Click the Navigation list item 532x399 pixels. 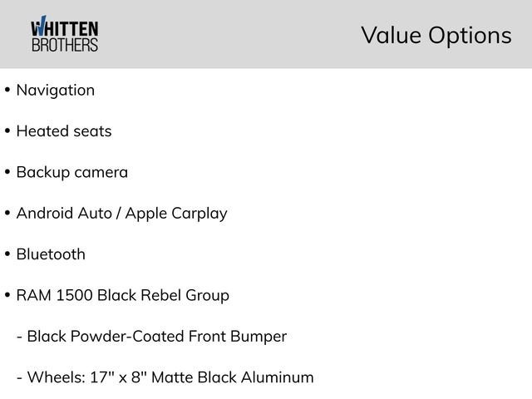pos(56,90)
